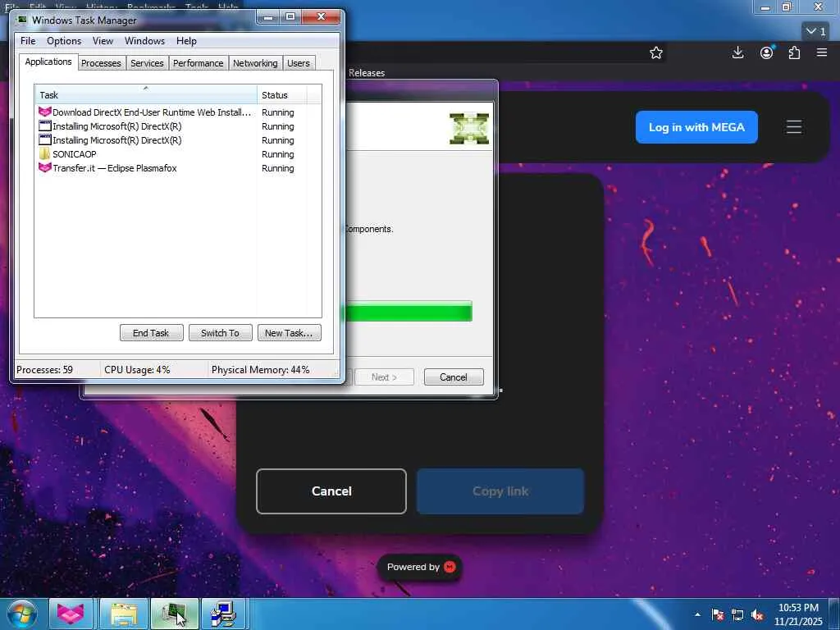Screen dimensions: 840x630
Task: Click the Task Manager taskbar icon
Action: [175, 614]
